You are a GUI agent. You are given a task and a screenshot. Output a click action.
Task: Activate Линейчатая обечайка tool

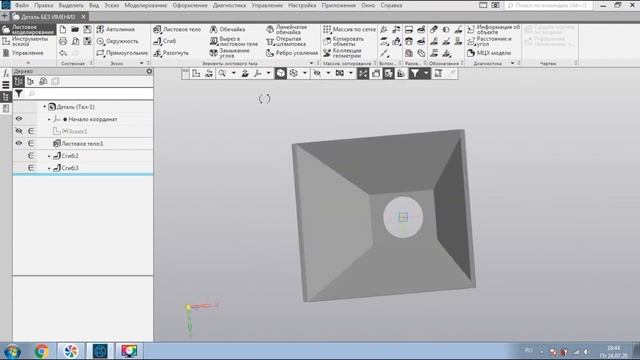(x=287, y=29)
